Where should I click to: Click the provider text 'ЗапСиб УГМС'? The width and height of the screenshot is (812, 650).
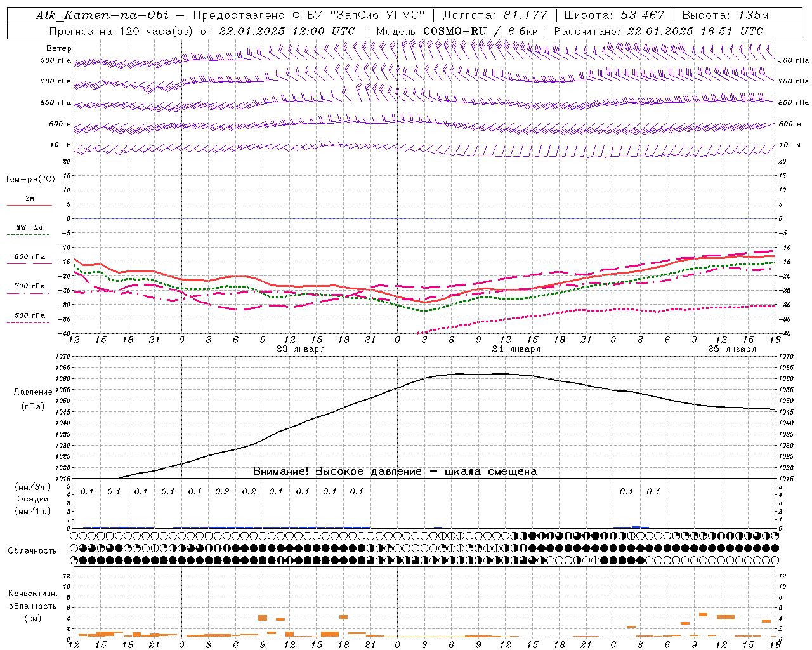[376, 15]
